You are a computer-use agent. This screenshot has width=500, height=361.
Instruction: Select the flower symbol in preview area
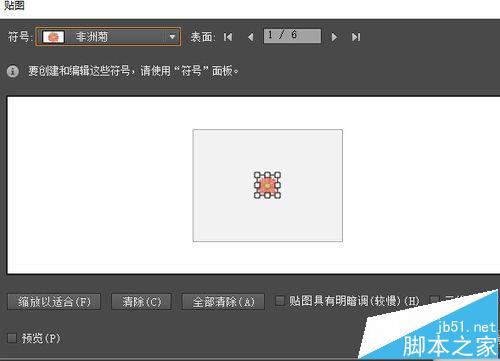tap(267, 185)
